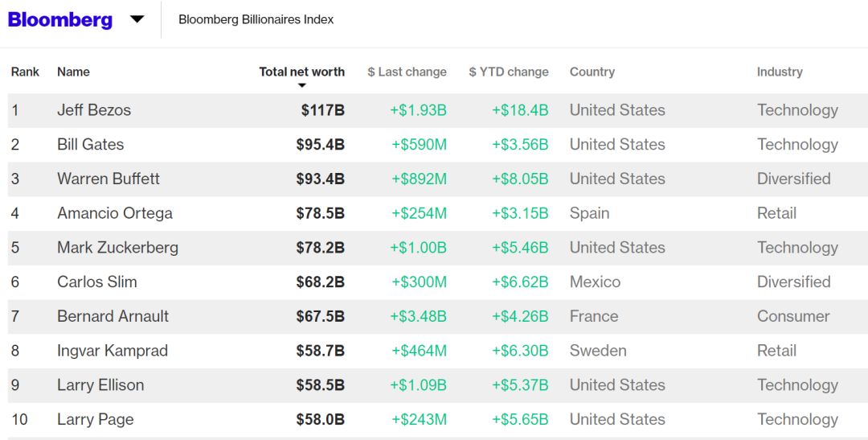
Task: Click the Industry column header
Action: click(780, 72)
